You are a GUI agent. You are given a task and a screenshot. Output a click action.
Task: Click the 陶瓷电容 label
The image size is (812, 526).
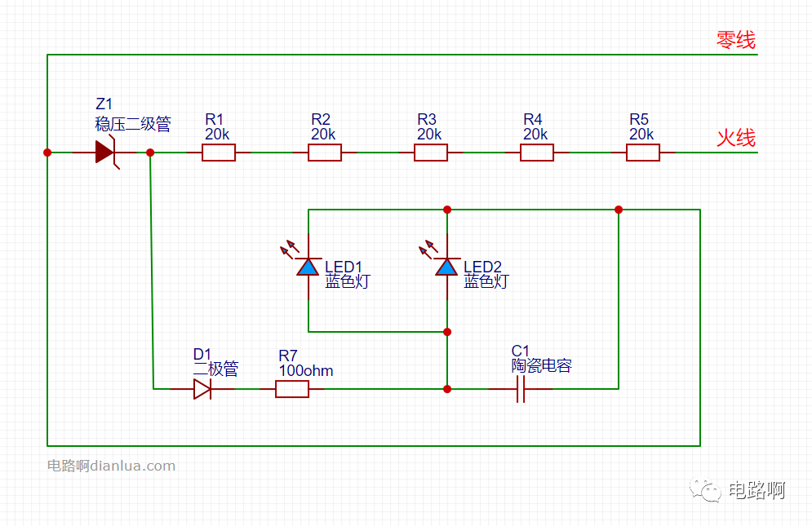542,365
